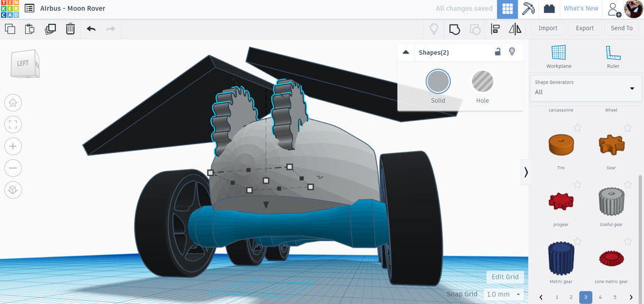Viewport: 644px width, 304px height.
Task: Select the orange Gear shape
Action: [611, 145]
